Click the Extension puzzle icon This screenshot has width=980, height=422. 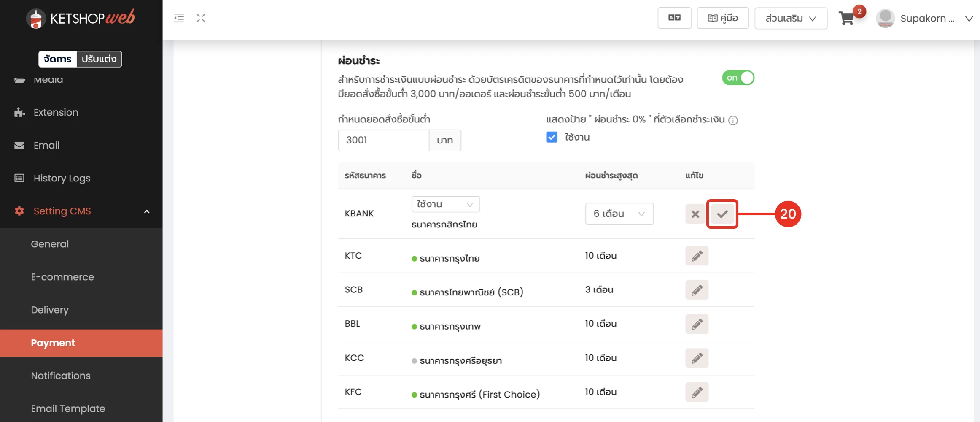(19, 112)
